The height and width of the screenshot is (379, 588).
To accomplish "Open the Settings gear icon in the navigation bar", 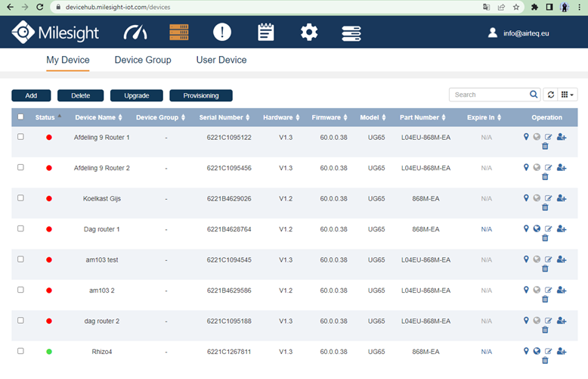I will tap(309, 33).
